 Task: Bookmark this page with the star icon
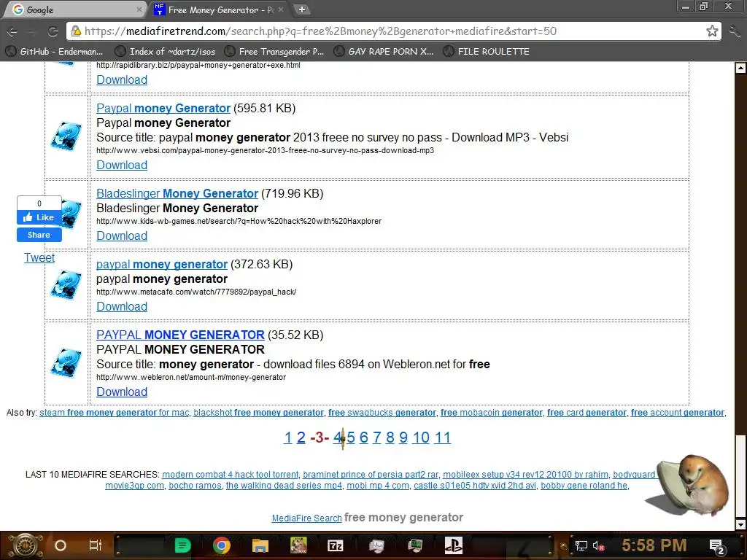[x=712, y=31]
